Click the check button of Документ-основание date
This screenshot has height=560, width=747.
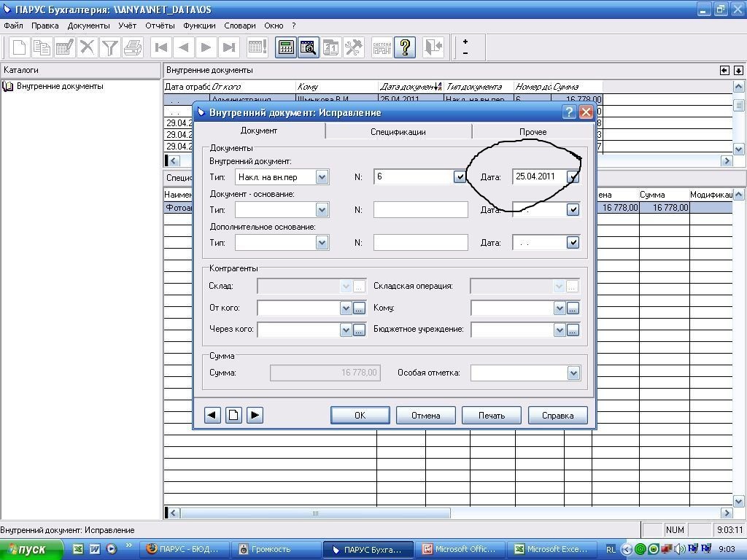point(573,210)
